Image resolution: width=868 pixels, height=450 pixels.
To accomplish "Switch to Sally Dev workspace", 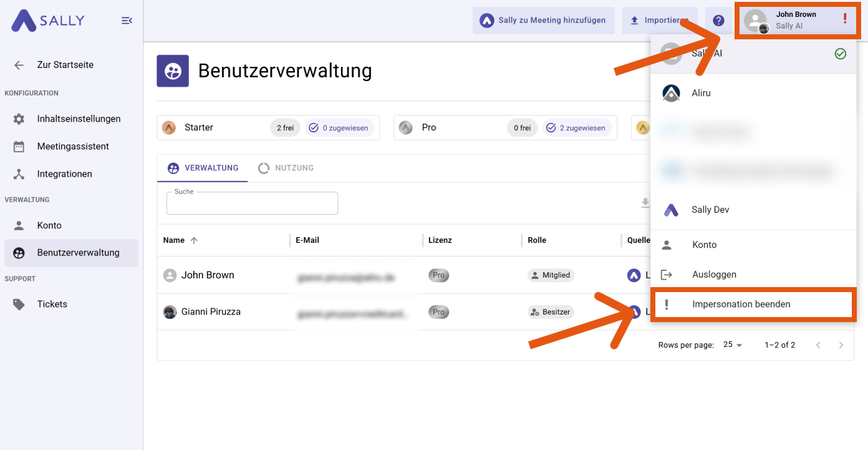I will [710, 210].
